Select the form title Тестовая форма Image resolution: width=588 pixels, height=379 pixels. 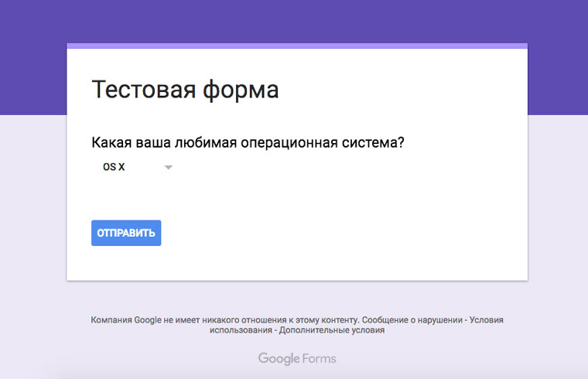pyautogui.click(x=185, y=90)
